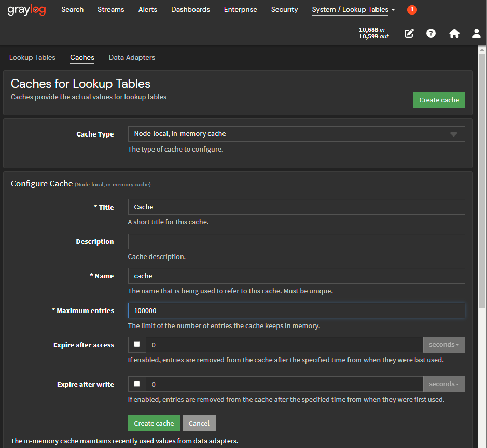Click the Graylog logo
This screenshot has height=448, width=487.
coord(26,10)
